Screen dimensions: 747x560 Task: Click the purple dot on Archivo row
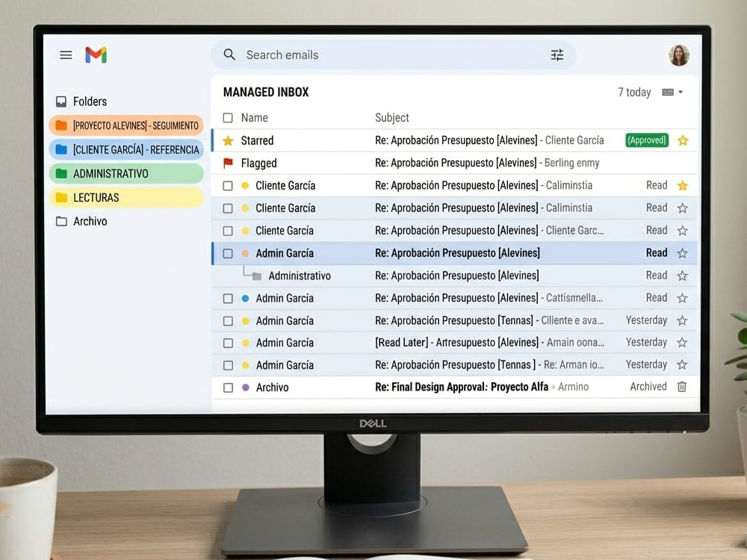245,387
